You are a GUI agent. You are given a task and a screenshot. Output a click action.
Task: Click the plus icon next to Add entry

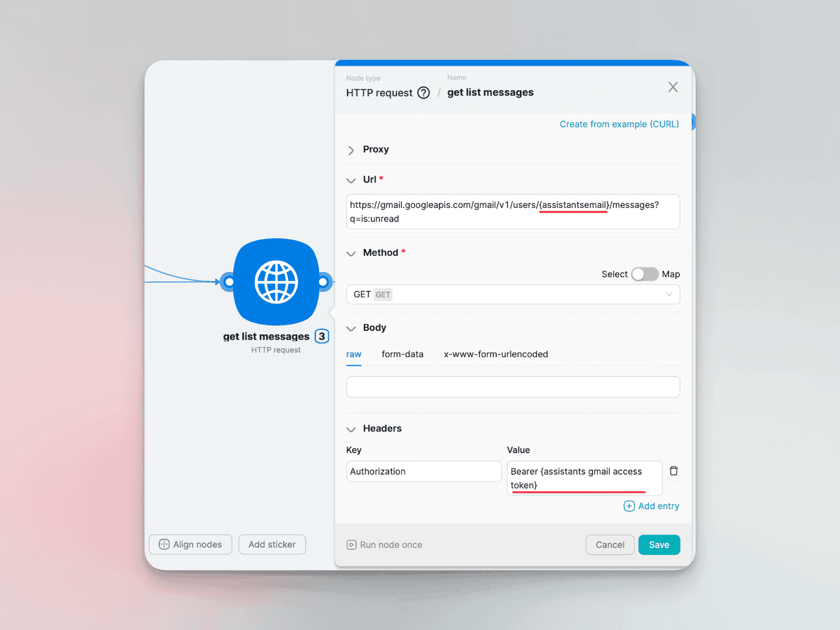coord(629,506)
